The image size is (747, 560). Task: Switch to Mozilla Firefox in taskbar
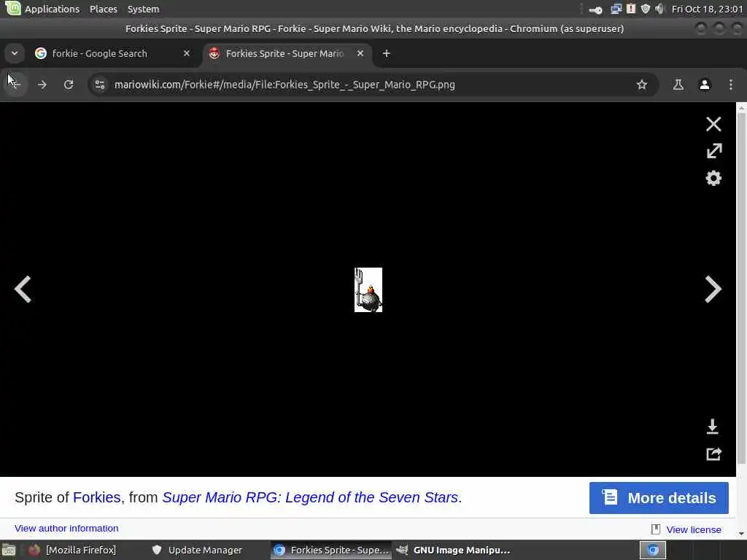click(72, 550)
